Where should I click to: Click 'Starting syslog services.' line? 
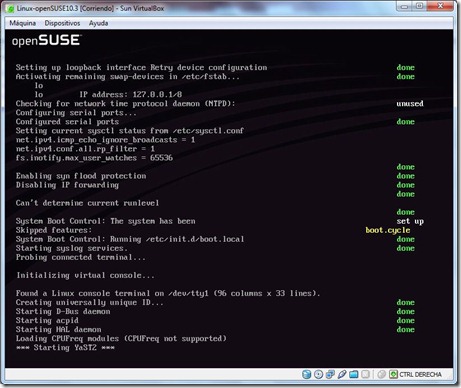[x=72, y=248]
